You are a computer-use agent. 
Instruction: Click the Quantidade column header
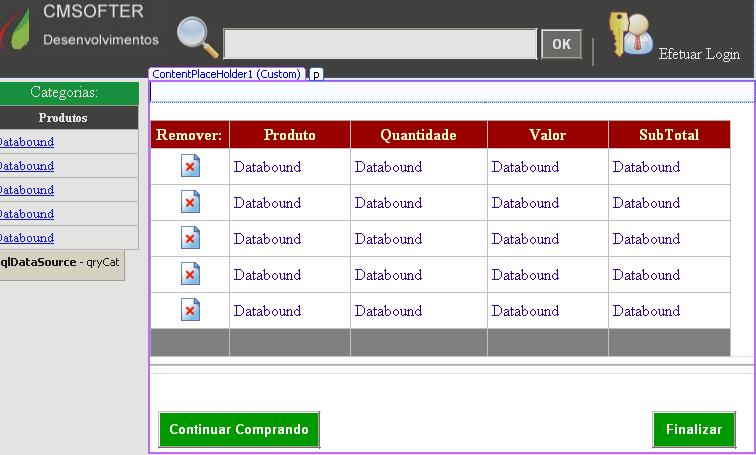pos(418,135)
